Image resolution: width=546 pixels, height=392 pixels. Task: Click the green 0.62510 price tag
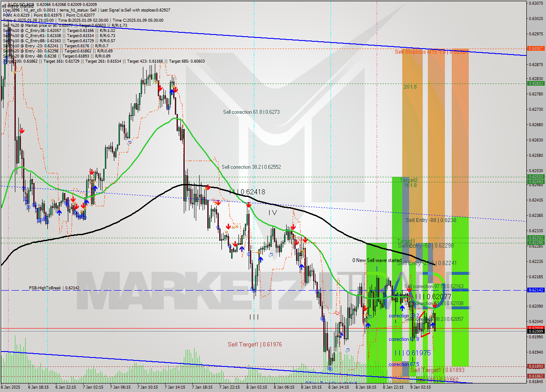536,177
